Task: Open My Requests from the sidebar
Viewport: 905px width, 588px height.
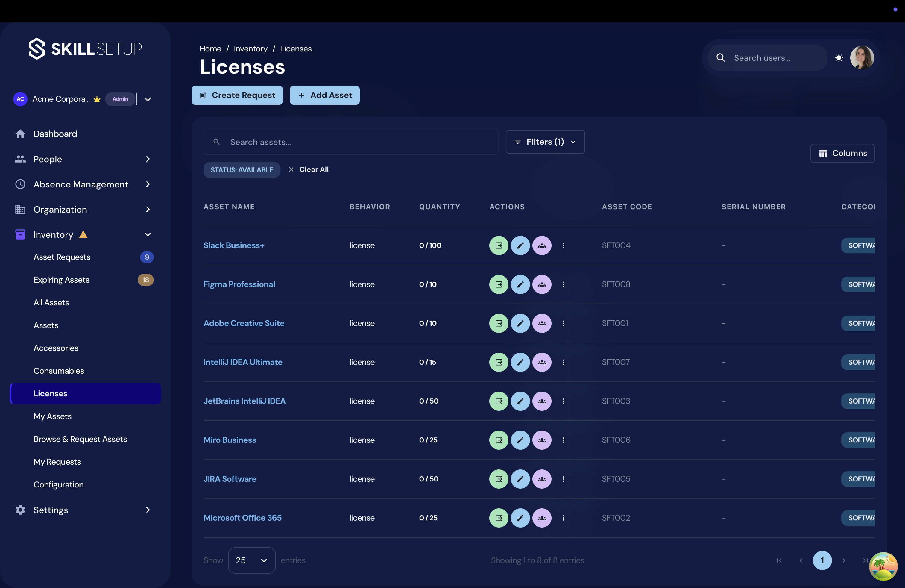Action: [x=57, y=462]
